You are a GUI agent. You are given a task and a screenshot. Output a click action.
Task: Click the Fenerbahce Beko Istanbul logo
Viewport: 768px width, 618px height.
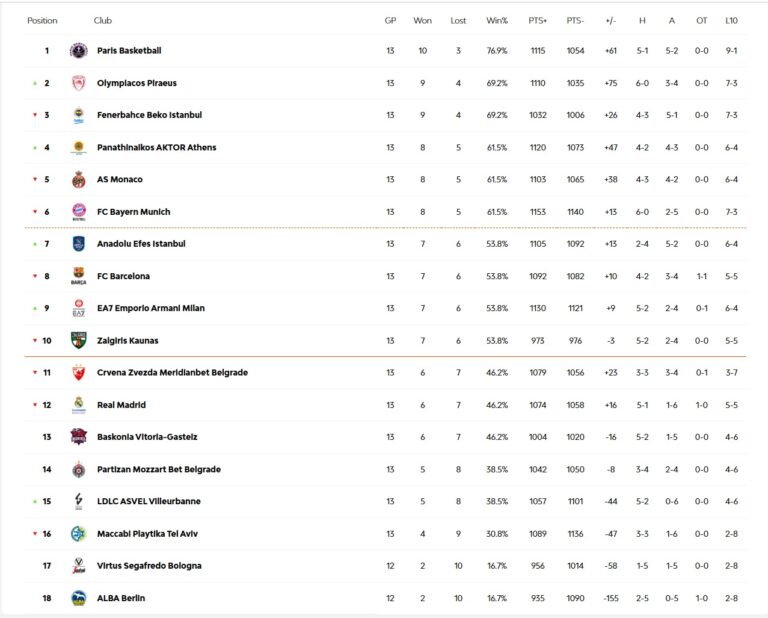[79, 115]
